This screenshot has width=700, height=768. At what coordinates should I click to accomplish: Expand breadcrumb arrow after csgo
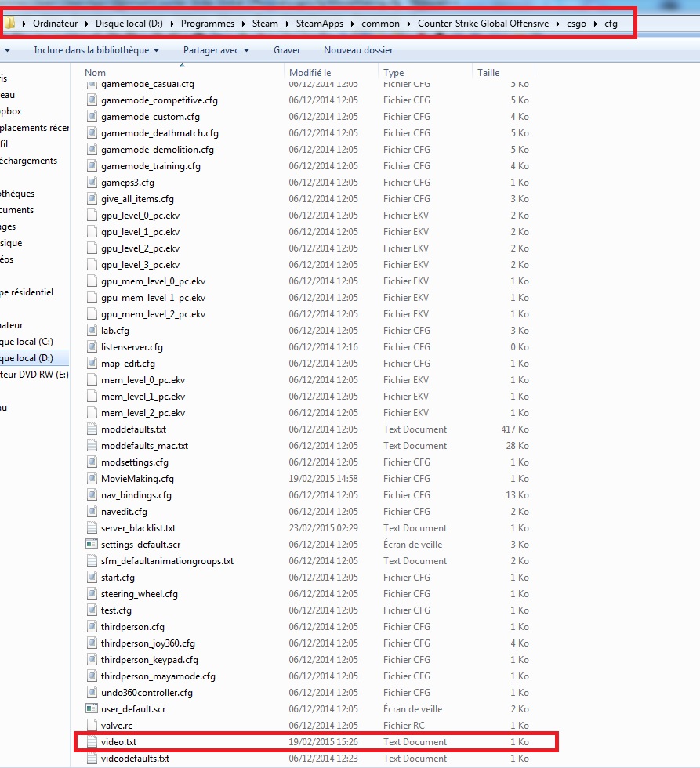(x=595, y=24)
